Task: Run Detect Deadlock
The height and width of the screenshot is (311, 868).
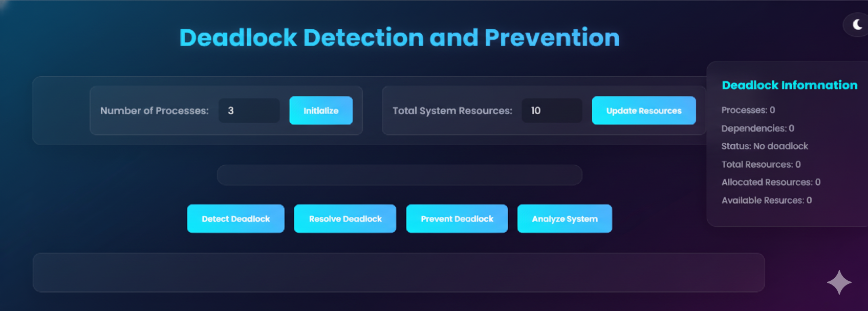Action: coord(235,219)
